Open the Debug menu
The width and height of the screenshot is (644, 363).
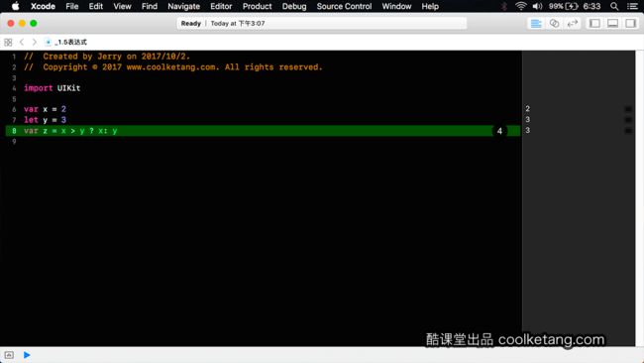click(x=294, y=6)
